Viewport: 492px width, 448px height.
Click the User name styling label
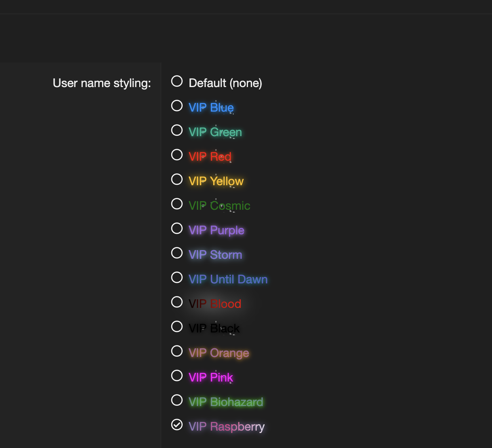click(x=102, y=83)
